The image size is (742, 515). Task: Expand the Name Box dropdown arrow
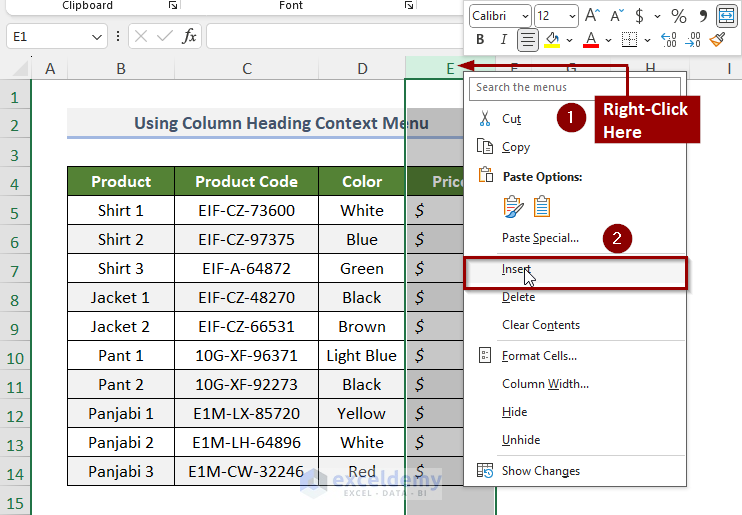click(97, 36)
